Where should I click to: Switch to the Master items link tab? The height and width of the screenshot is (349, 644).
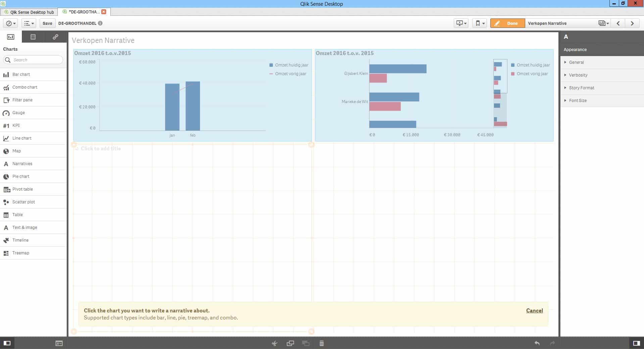click(x=55, y=37)
